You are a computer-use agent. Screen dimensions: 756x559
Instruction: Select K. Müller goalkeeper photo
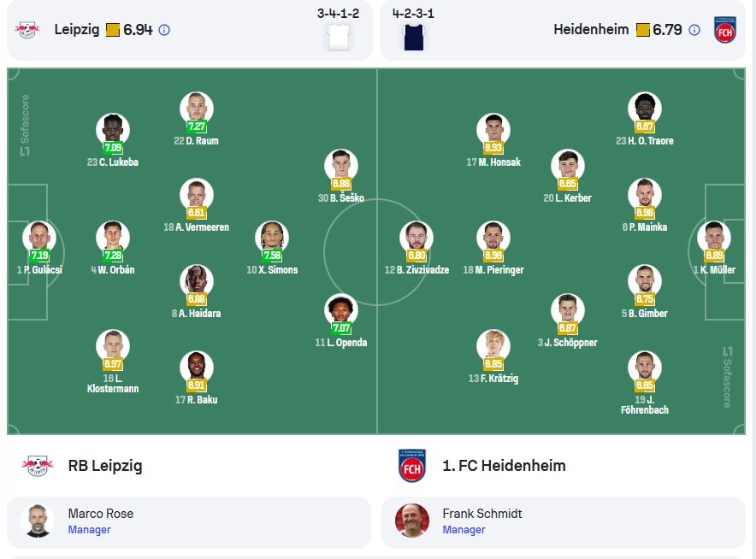pyautogui.click(x=714, y=238)
